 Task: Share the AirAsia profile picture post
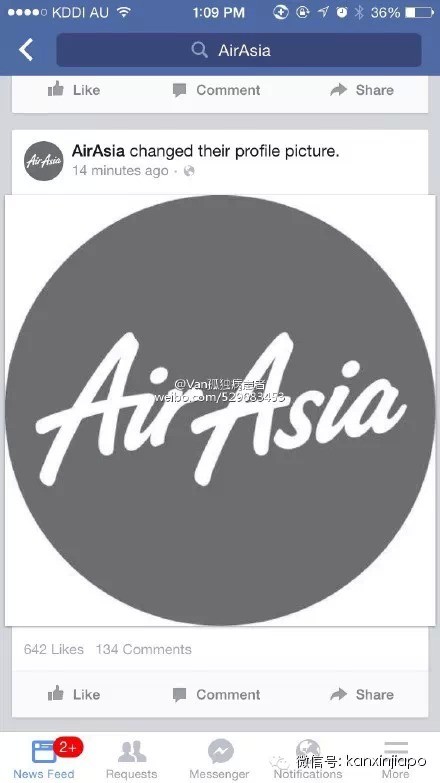(x=362, y=694)
